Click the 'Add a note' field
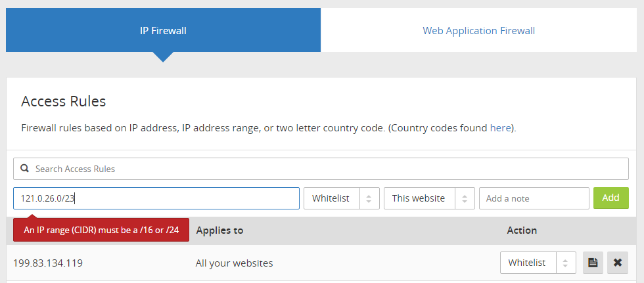 (x=534, y=198)
